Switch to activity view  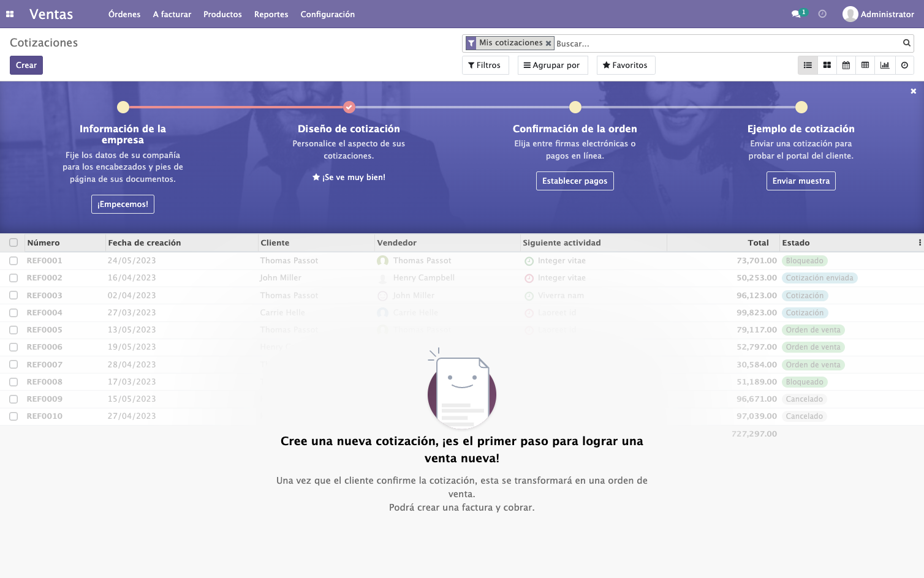[x=904, y=66]
